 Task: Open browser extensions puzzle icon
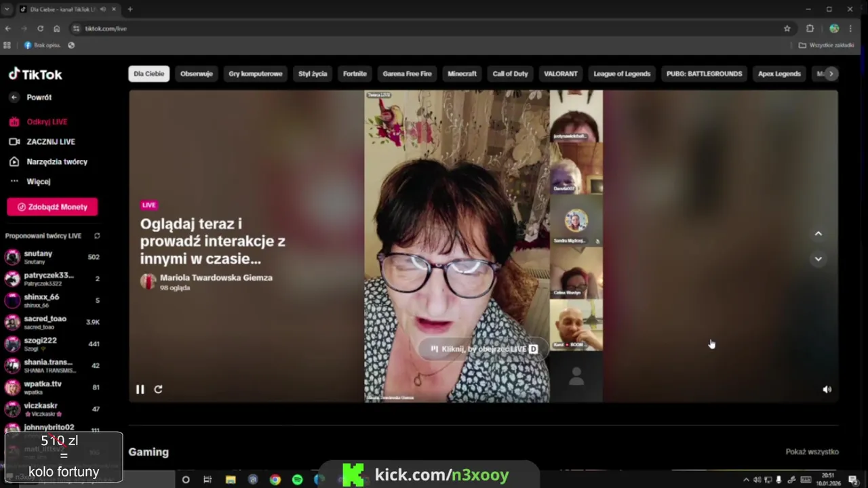810,28
